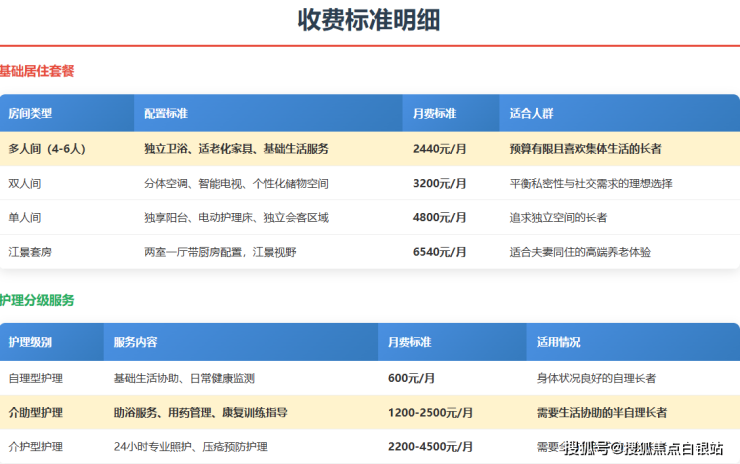Select the 多人间 (4-6人) room row
Image resolution: width=740 pixels, height=464 pixels.
pyautogui.click(x=47, y=149)
